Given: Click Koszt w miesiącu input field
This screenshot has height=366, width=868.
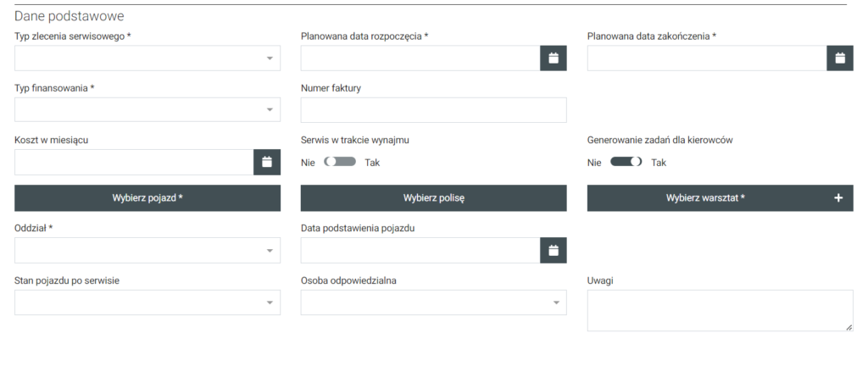Looking at the screenshot, I should click(x=133, y=162).
